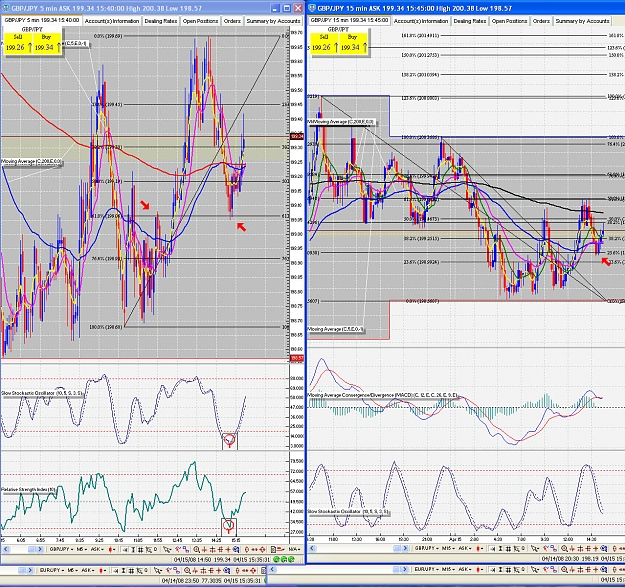Image resolution: width=625 pixels, height=587 pixels.
Task: Click left scroll arrow under GBP/JPY 5 min chart
Action: (x=6, y=550)
